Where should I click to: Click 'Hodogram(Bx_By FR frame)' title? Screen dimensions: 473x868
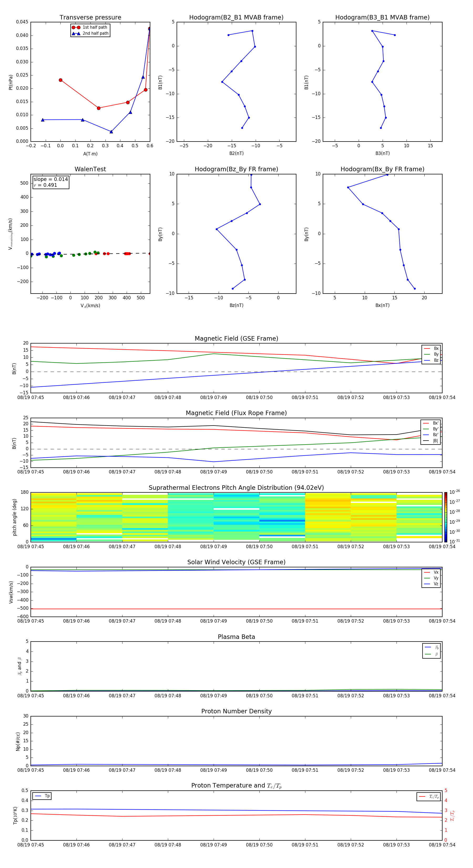coord(382,169)
